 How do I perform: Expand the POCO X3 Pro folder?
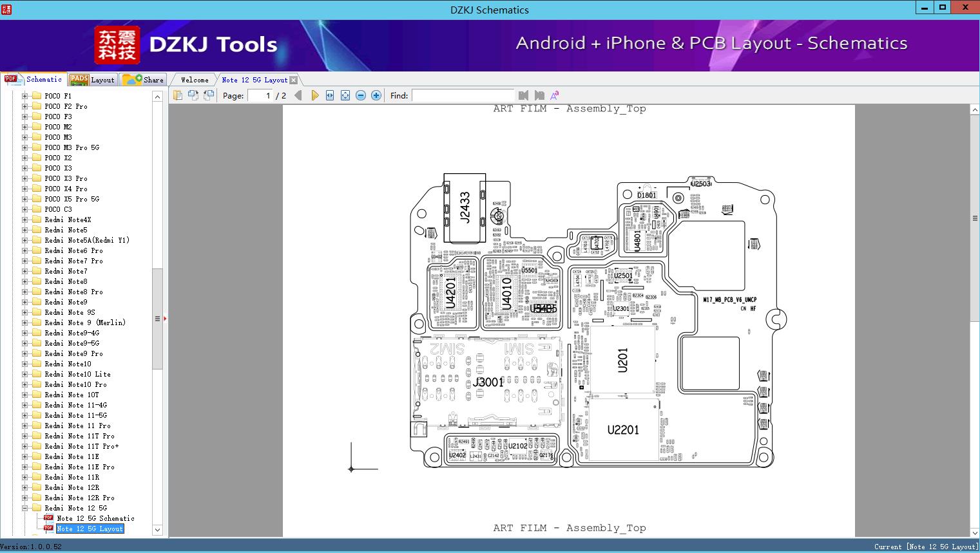tap(25, 178)
